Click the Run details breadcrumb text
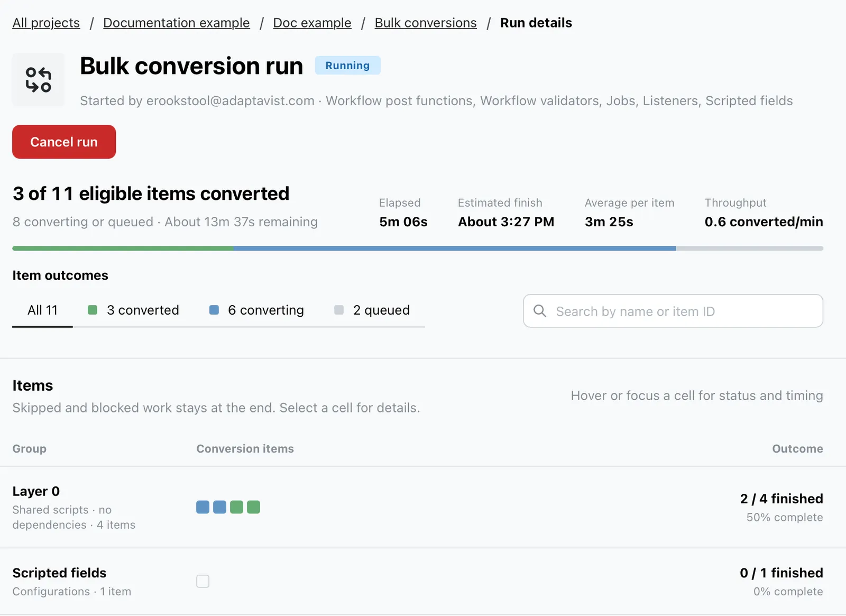Screen dimensions: 846x616 coord(536,23)
